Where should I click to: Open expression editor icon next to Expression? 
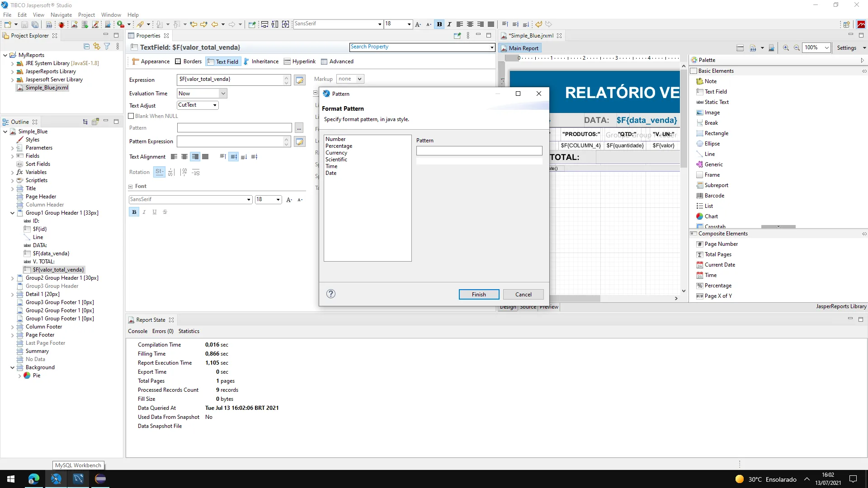[299, 80]
